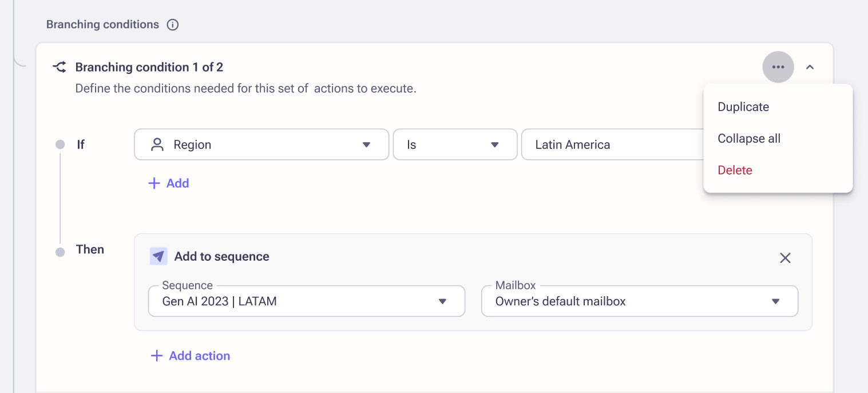Image resolution: width=868 pixels, height=393 pixels.
Task: Open the Is operator dropdown
Action: pyautogui.click(x=493, y=144)
